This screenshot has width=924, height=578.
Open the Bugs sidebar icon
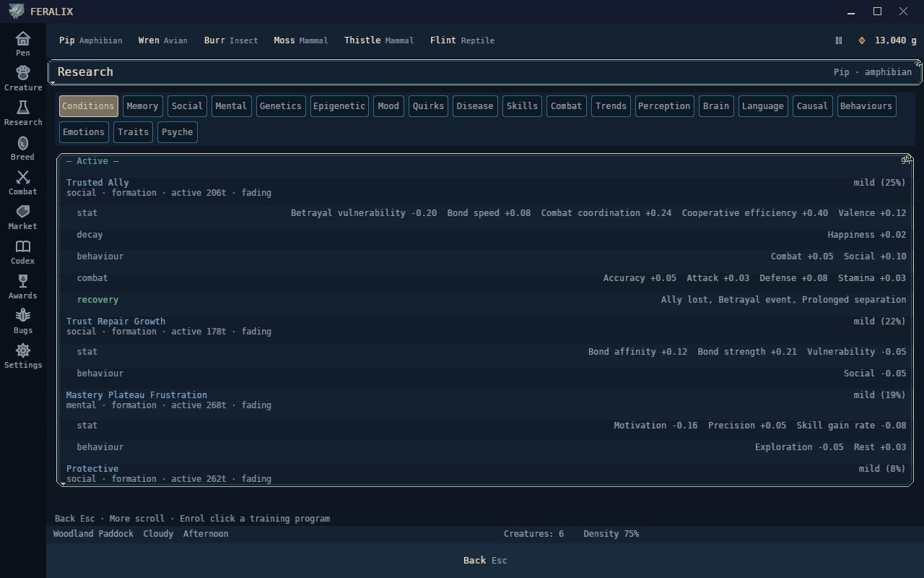pyautogui.click(x=23, y=315)
